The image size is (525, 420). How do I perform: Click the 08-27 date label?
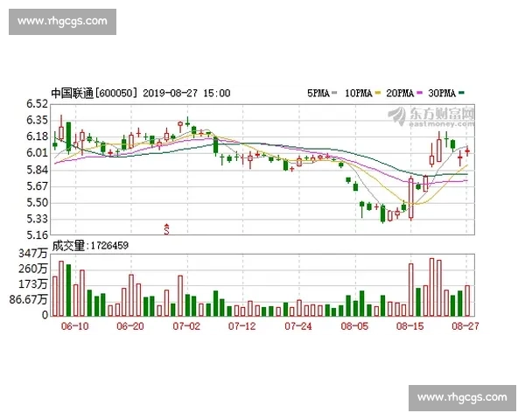[x=465, y=325]
